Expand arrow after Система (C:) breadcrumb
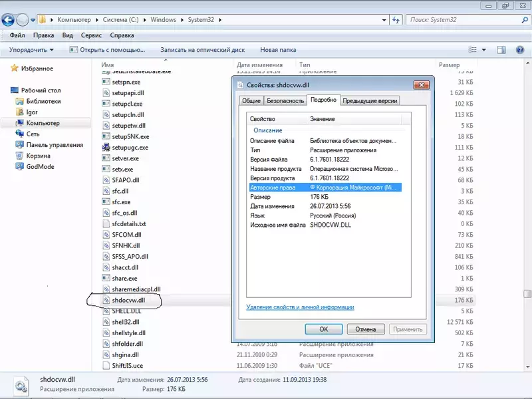532x399 pixels. click(144, 20)
